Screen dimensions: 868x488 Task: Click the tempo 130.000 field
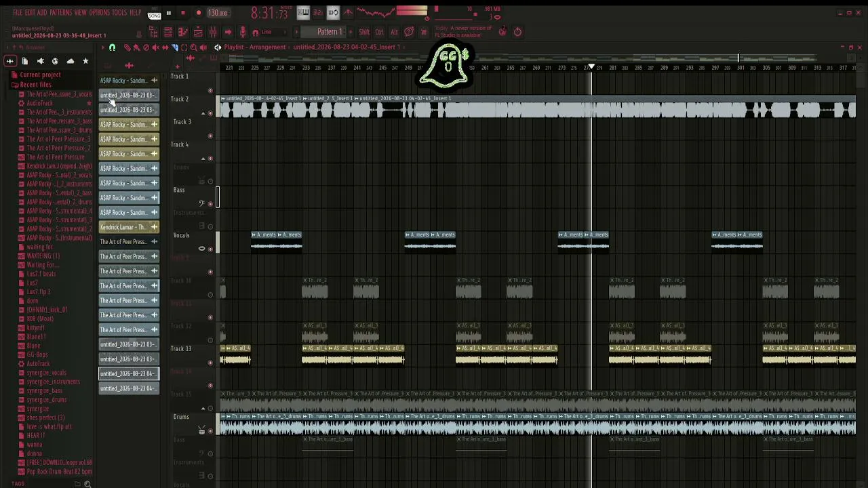(x=218, y=13)
